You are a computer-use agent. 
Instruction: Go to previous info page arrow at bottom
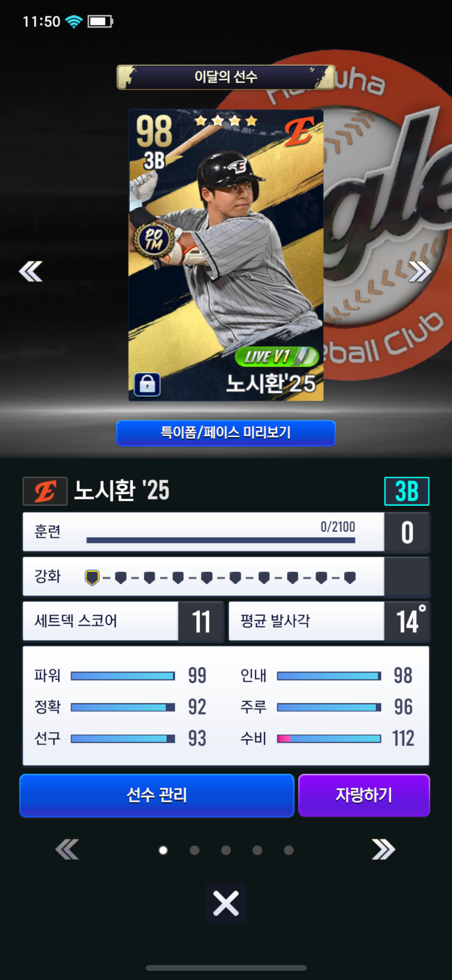(x=67, y=849)
